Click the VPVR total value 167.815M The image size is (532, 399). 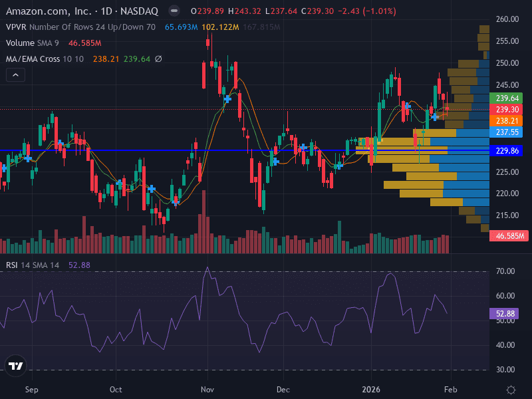pyautogui.click(x=261, y=27)
